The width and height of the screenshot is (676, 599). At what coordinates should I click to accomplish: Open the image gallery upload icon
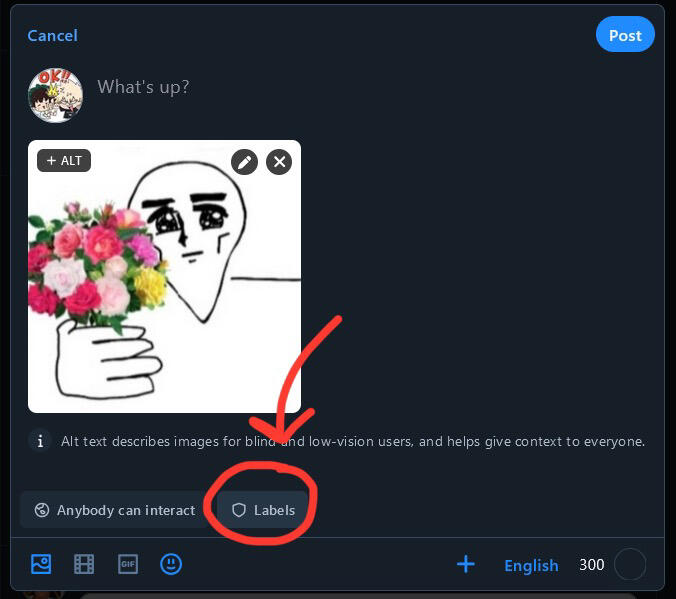41,565
